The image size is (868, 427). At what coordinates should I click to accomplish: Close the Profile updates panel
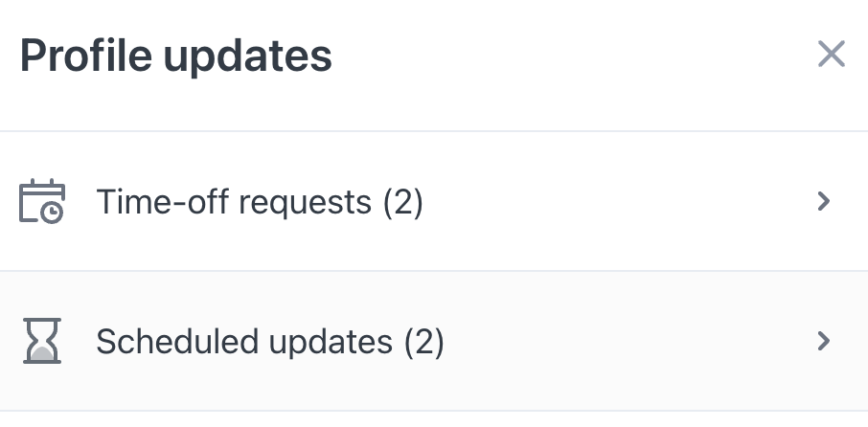(831, 54)
